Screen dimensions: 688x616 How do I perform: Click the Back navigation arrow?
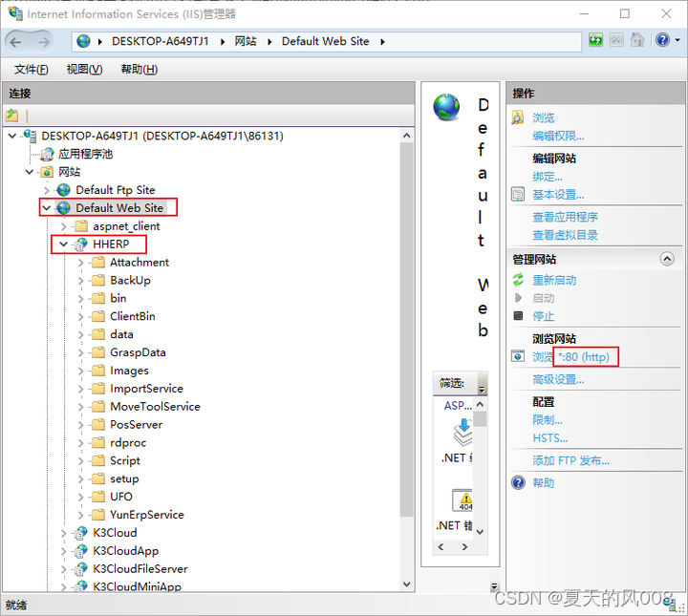(x=16, y=42)
